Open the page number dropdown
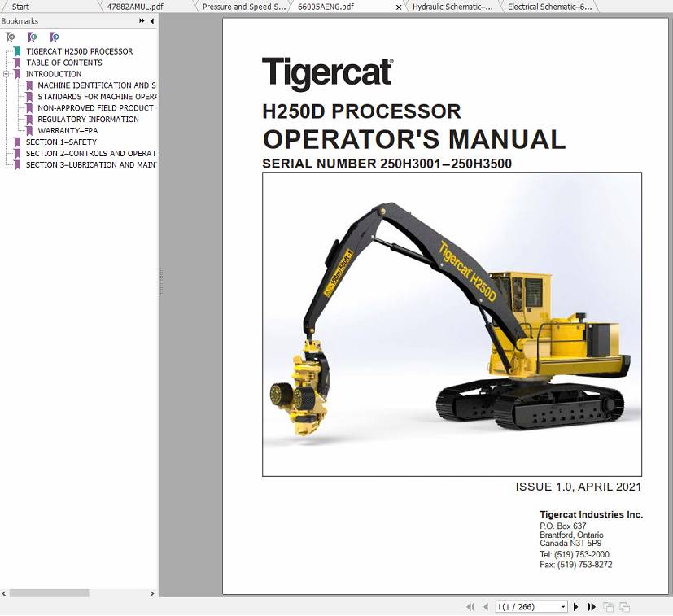Image resolution: width=673 pixels, height=616 pixels. (x=562, y=607)
